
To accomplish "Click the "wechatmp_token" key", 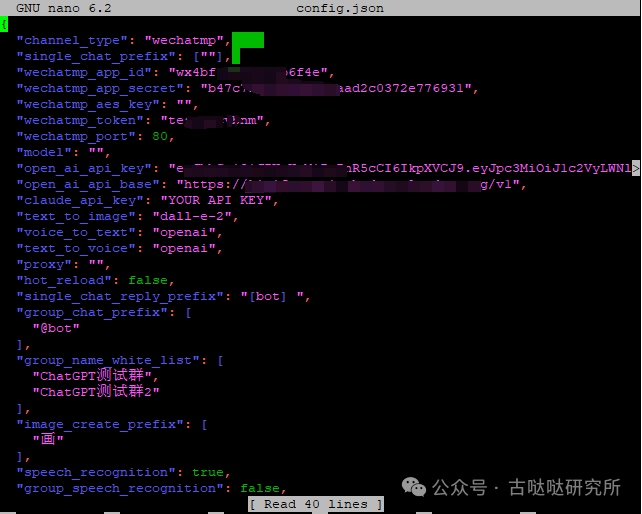I will pyautogui.click(x=80, y=120).
